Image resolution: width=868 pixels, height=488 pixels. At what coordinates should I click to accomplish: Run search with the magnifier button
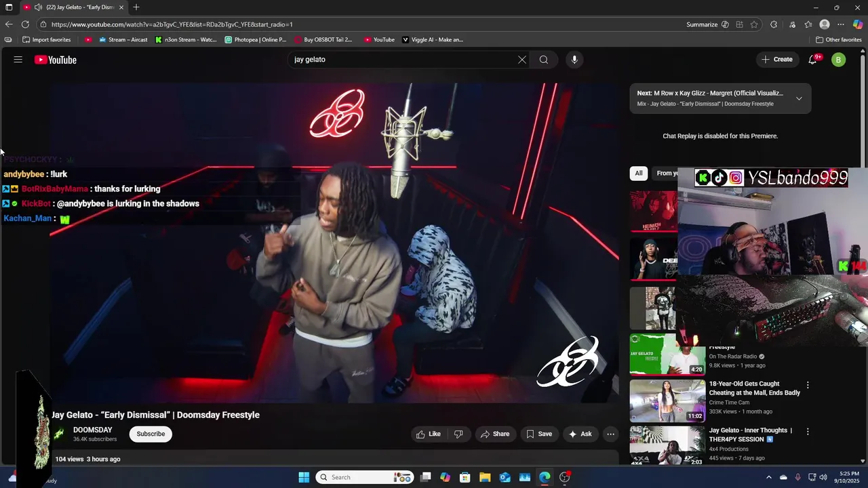[x=544, y=60]
